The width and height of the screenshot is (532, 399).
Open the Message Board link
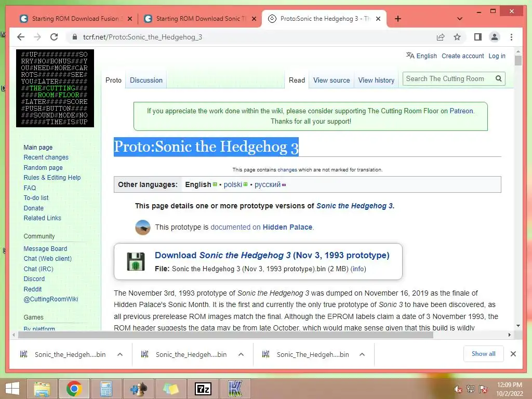(x=45, y=249)
